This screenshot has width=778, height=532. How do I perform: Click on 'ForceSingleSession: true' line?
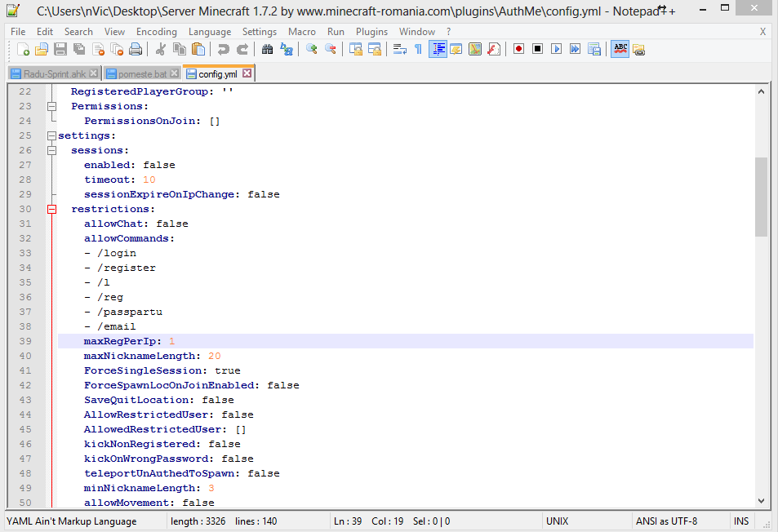coord(162,370)
